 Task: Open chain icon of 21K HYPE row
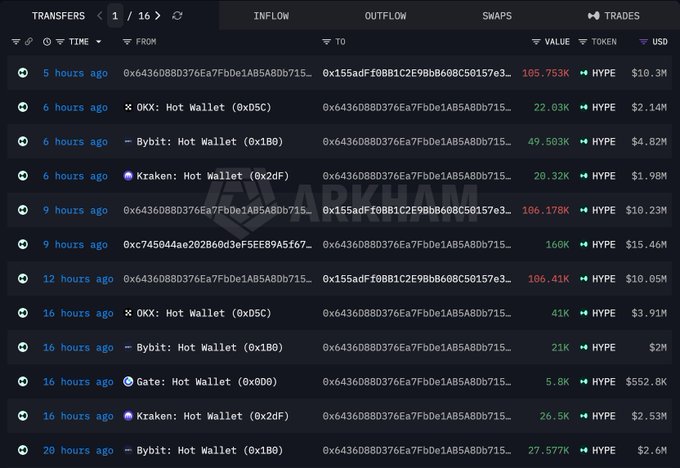click(23, 347)
